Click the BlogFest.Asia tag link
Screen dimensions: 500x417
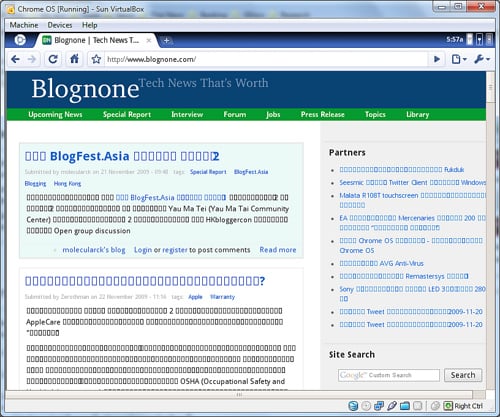click(x=251, y=172)
